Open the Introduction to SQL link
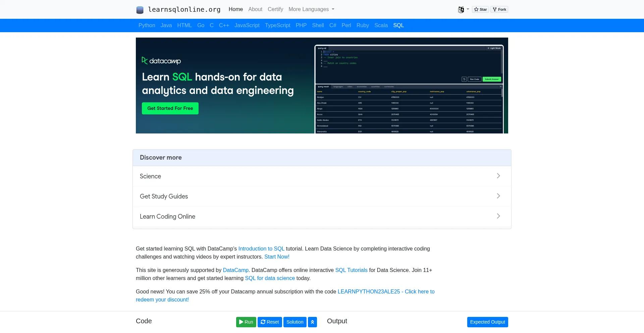Screen dimensions: 644x333 (x=261, y=248)
